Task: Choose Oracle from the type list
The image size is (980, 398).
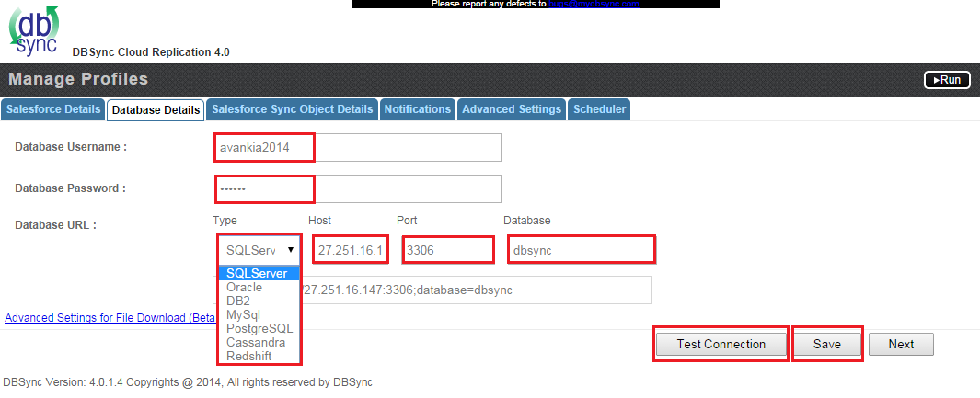Action: point(245,288)
